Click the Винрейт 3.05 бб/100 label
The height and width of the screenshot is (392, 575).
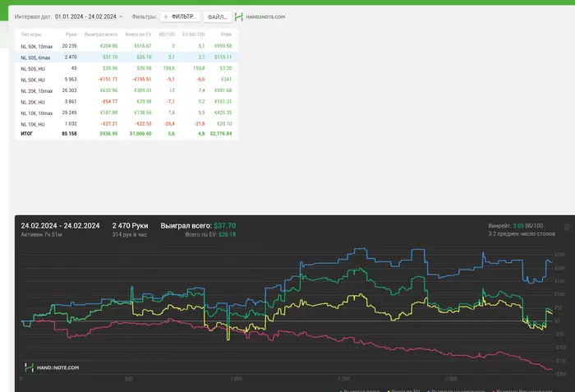click(515, 226)
